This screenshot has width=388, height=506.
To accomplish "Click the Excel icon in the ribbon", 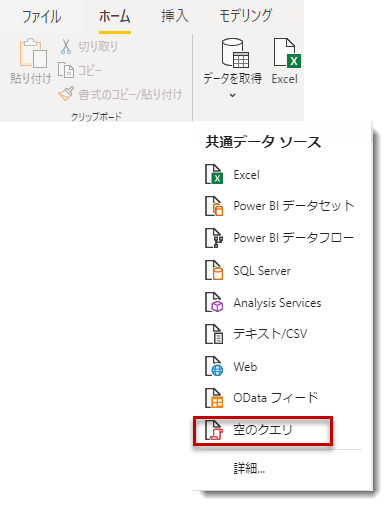I will (x=287, y=53).
